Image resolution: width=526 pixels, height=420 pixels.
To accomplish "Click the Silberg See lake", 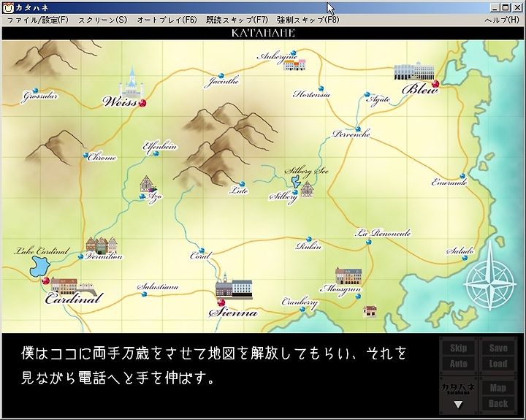I will (x=296, y=181).
